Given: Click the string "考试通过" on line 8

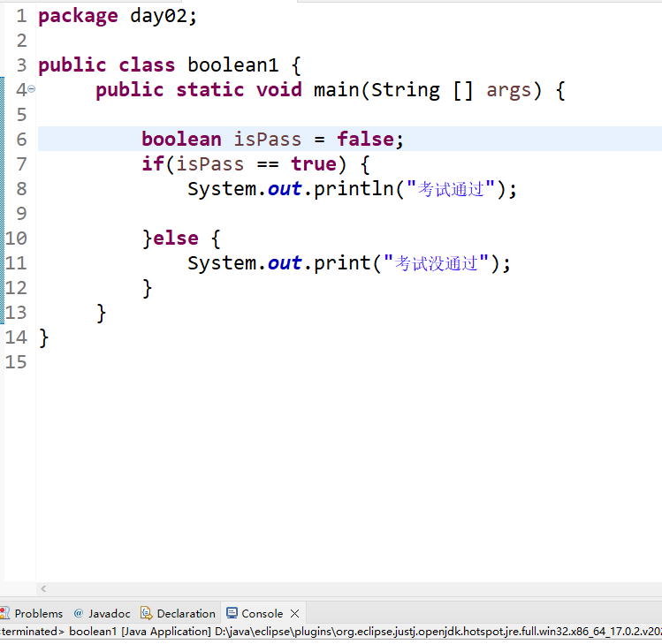Looking at the screenshot, I should [x=451, y=189].
